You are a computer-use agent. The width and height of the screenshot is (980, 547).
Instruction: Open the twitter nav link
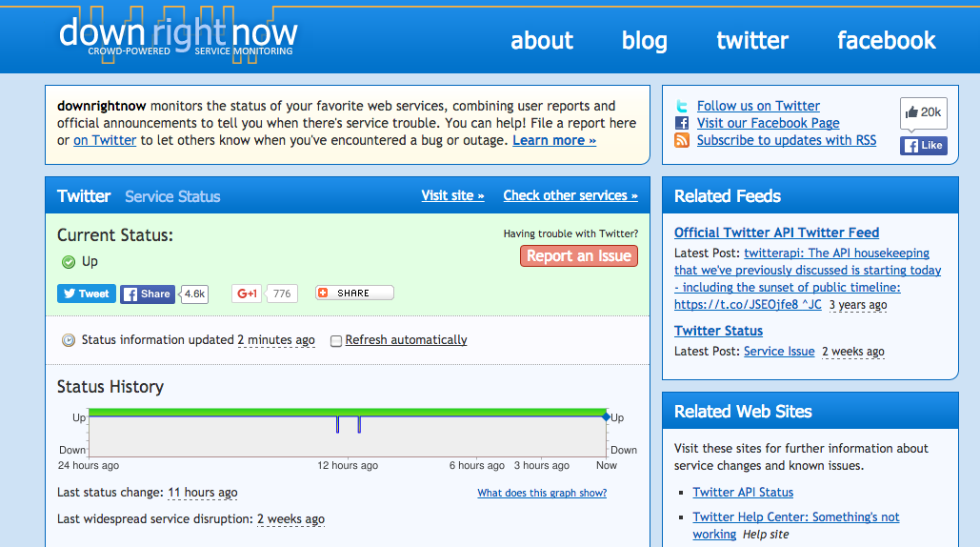752,41
